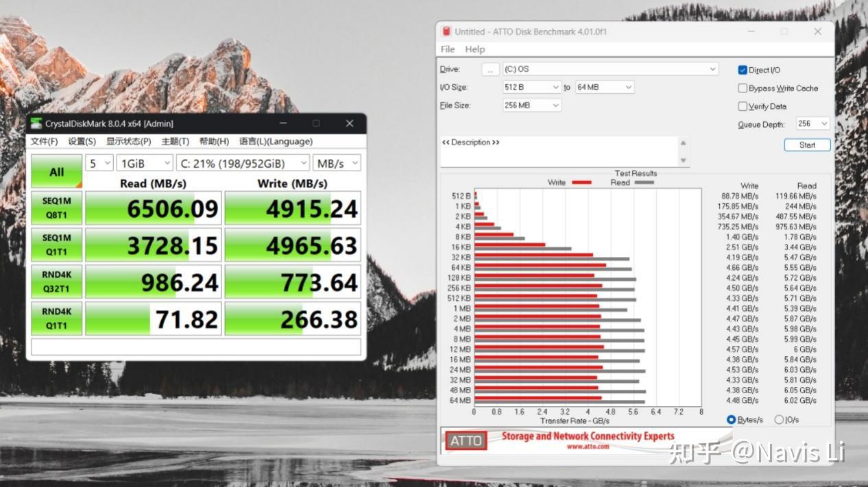Image resolution: width=868 pixels, height=487 pixels.
Task: Toggle the Verify Data checkbox
Action: point(743,106)
